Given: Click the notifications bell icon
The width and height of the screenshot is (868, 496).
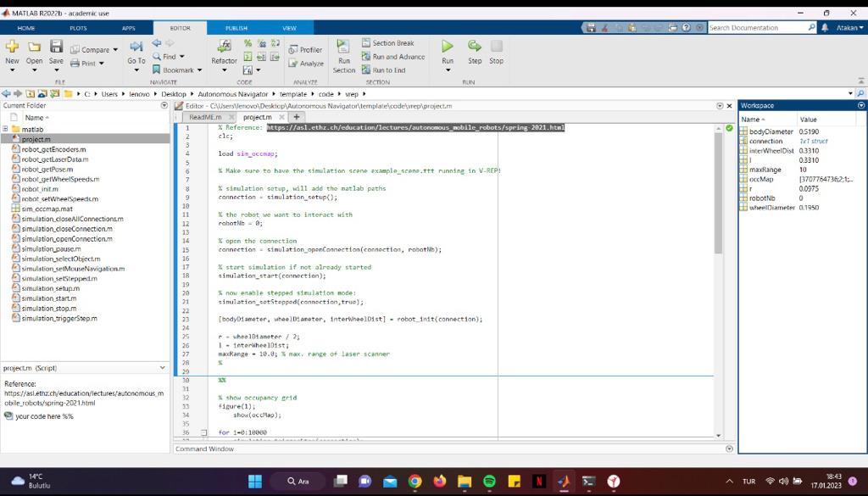Looking at the screenshot, I should (825, 28).
